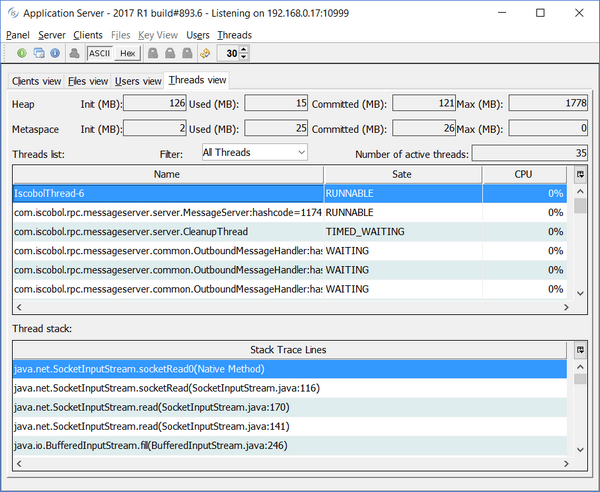
Task: Switch to the Clients view tab
Action: point(36,81)
